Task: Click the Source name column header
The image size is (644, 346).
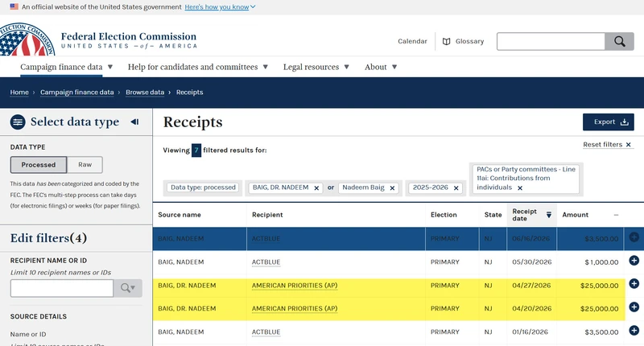Action: point(180,215)
